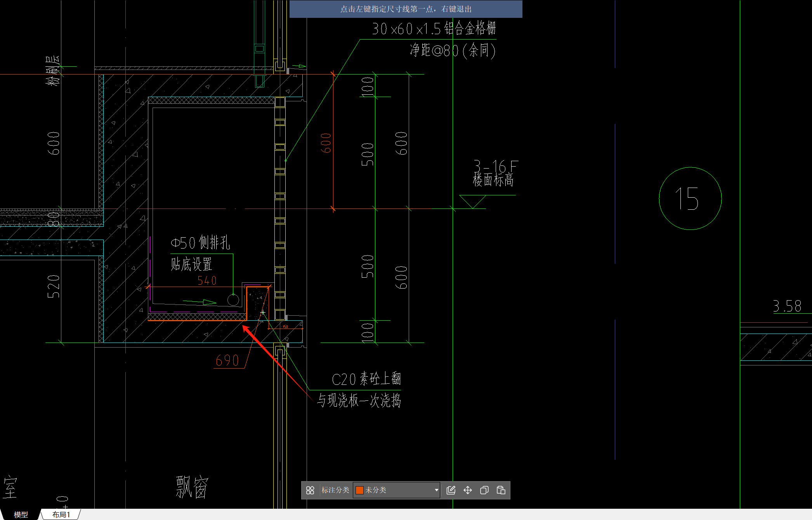Viewport: 812px width, 520px height.
Task: Click the '30x60x1.5 铝合金格栅' label
Action: 434,28
